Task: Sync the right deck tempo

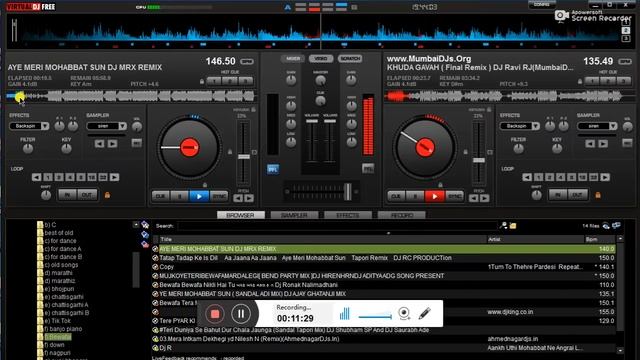Action: pyautogui.click(x=454, y=196)
